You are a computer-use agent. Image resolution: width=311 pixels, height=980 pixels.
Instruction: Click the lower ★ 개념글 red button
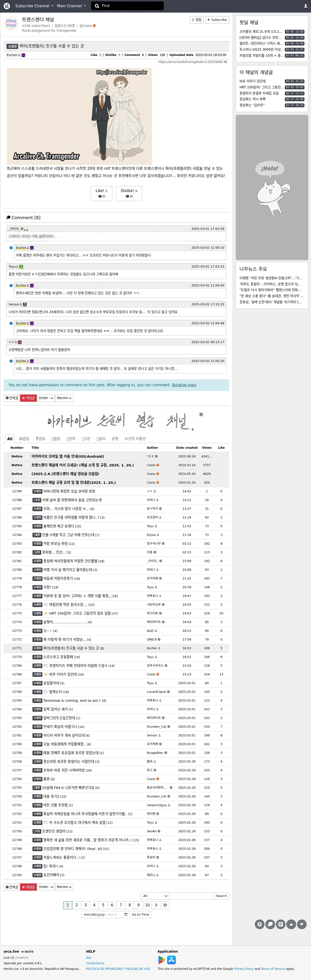click(x=28, y=887)
